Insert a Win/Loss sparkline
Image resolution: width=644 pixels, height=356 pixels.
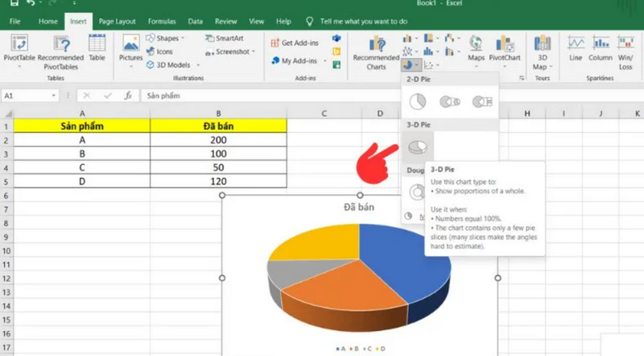625,52
